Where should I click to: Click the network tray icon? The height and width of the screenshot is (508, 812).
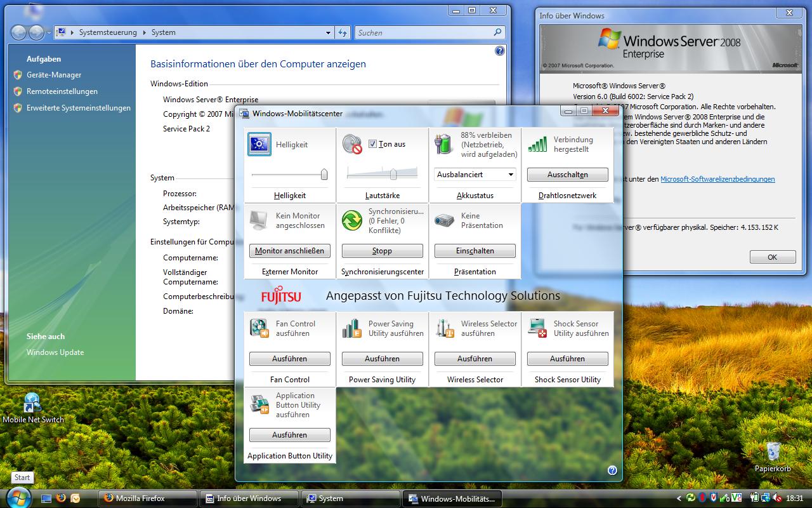pyautogui.click(x=766, y=498)
